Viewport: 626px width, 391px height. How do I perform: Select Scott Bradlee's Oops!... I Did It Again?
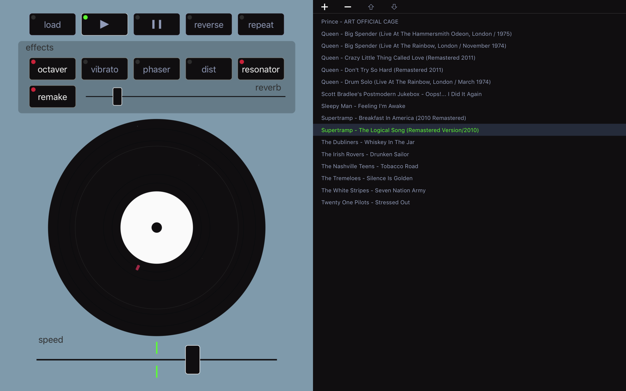470,94
